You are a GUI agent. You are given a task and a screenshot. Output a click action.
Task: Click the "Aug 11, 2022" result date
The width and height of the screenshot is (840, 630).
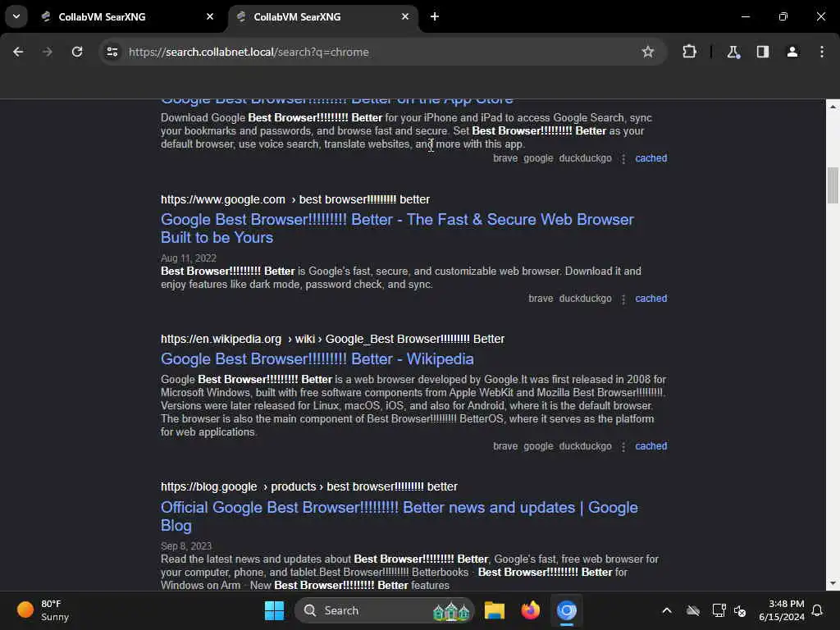click(189, 258)
